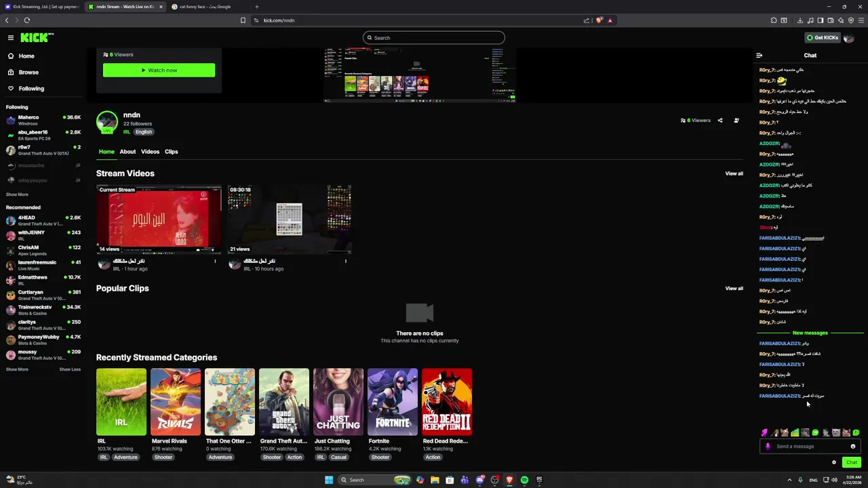Open the Get KICKs button
The height and width of the screenshot is (488, 868).
pos(823,38)
